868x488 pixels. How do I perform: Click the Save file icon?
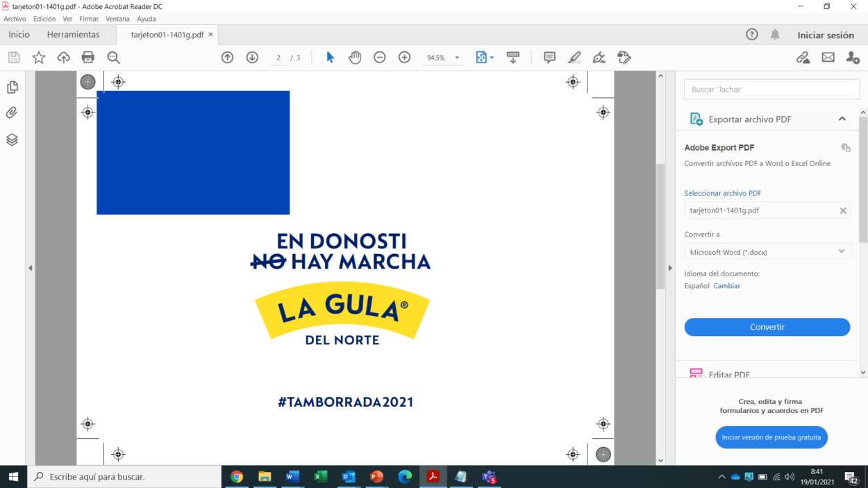click(x=14, y=58)
